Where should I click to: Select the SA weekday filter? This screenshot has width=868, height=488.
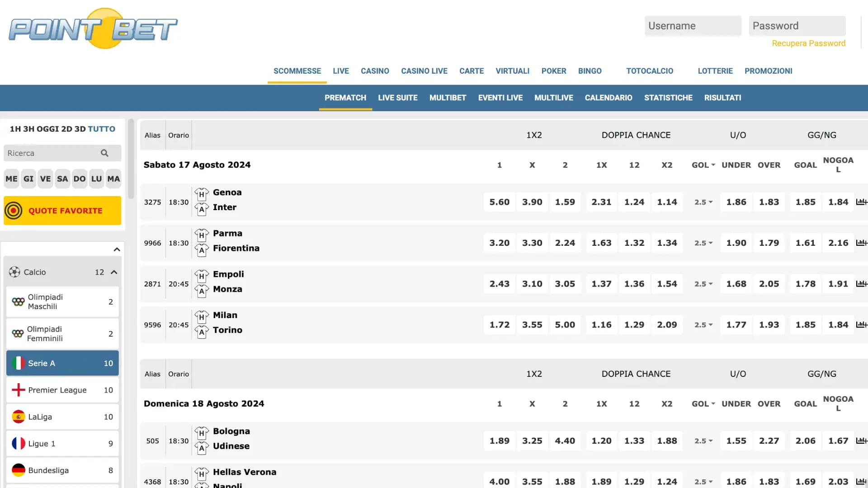point(62,178)
